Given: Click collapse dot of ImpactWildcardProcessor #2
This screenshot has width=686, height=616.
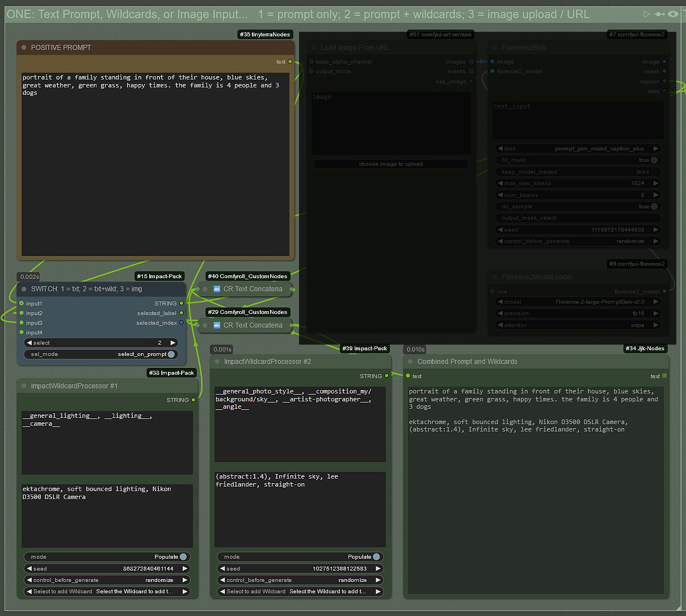Looking at the screenshot, I should click(217, 362).
